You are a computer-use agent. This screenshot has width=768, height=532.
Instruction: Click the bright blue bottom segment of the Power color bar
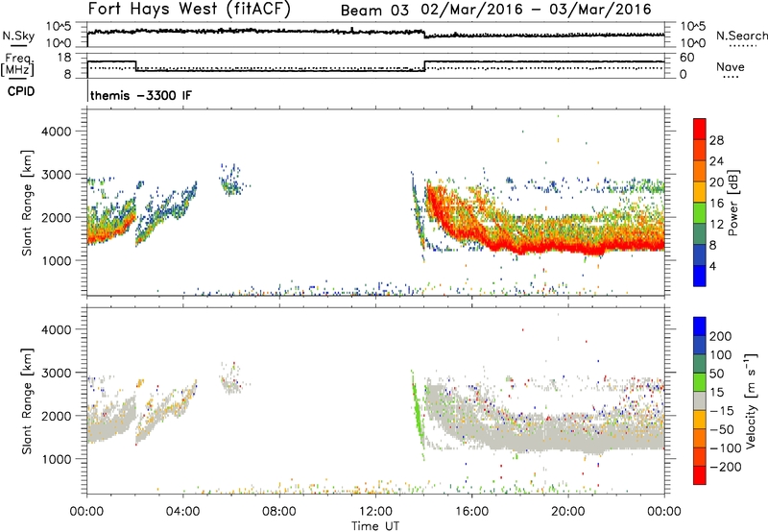(700, 276)
